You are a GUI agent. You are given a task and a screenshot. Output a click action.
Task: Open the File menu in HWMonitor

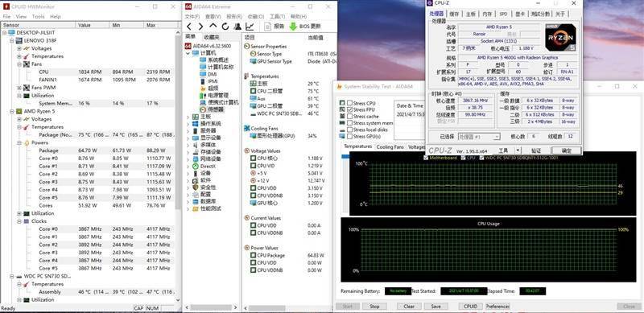coord(6,16)
